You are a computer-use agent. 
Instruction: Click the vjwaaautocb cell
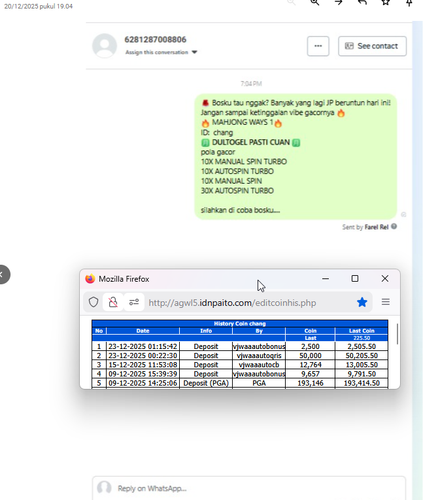tap(259, 365)
